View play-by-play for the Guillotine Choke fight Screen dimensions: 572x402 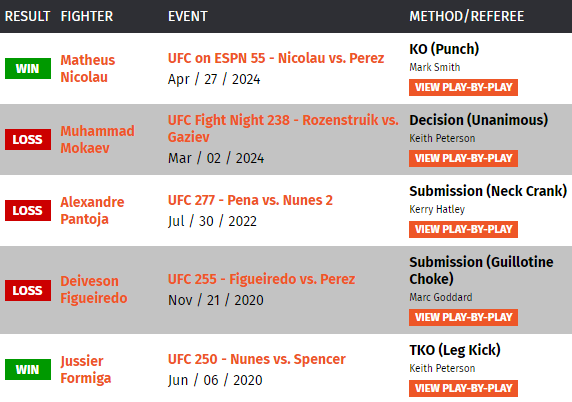point(463,317)
